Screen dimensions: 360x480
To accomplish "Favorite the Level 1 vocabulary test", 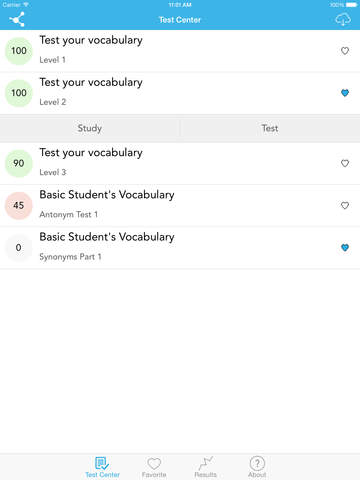I will coord(345,51).
